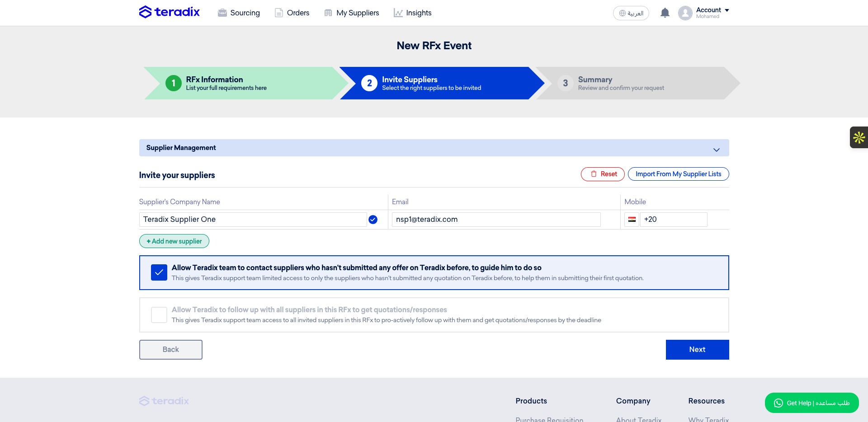Screen dimensions: 868x422
Task: Click the WhatsApp icon in Get Help
Action: [x=778, y=403]
